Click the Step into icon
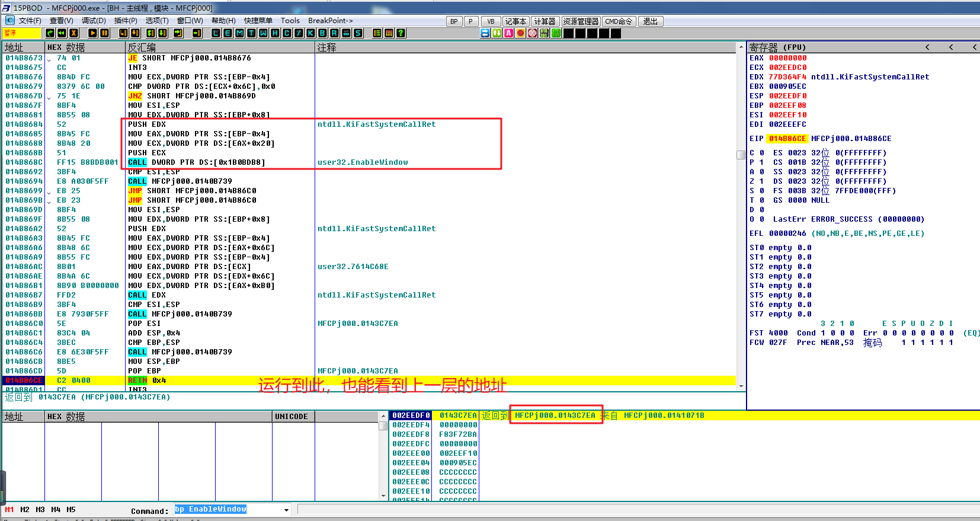 tap(124, 33)
